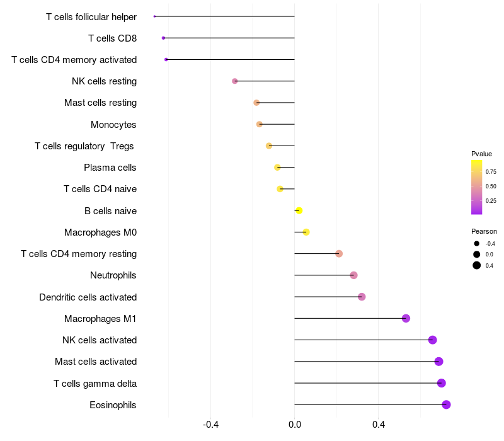Select the Neutrophils lollipop marker
The image size is (504, 441).
(x=353, y=275)
